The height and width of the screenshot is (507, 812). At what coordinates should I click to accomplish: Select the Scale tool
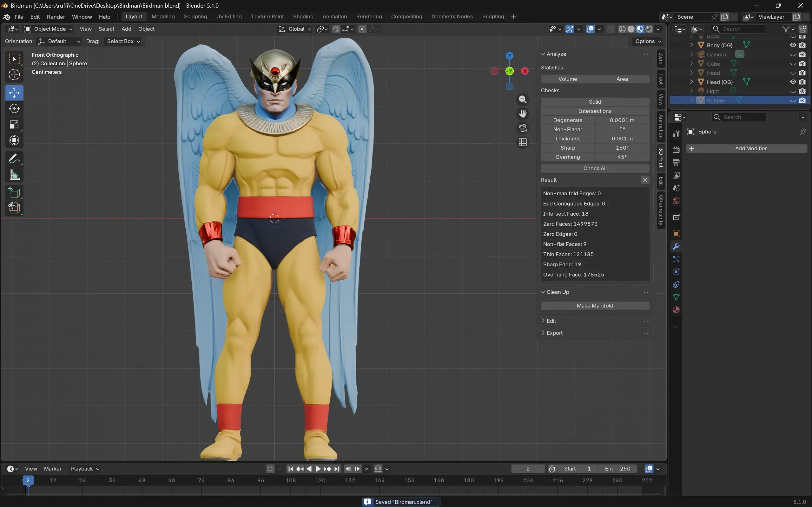click(14, 124)
